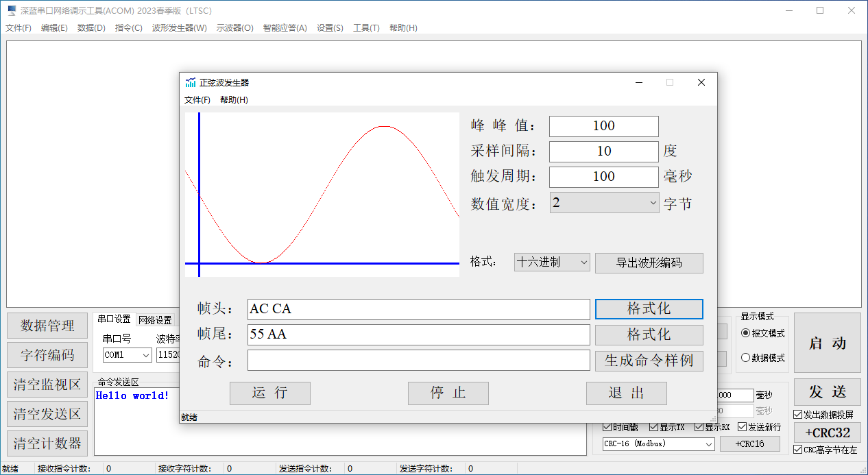The height and width of the screenshot is (475, 868).
Task: Open the 数值宽度 byte width dropdown
Action: (x=605, y=203)
